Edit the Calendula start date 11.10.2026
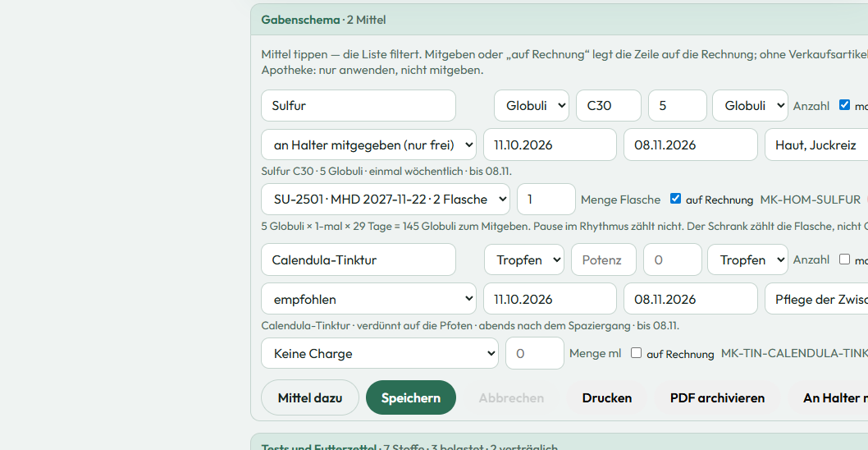 pos(550,299)
